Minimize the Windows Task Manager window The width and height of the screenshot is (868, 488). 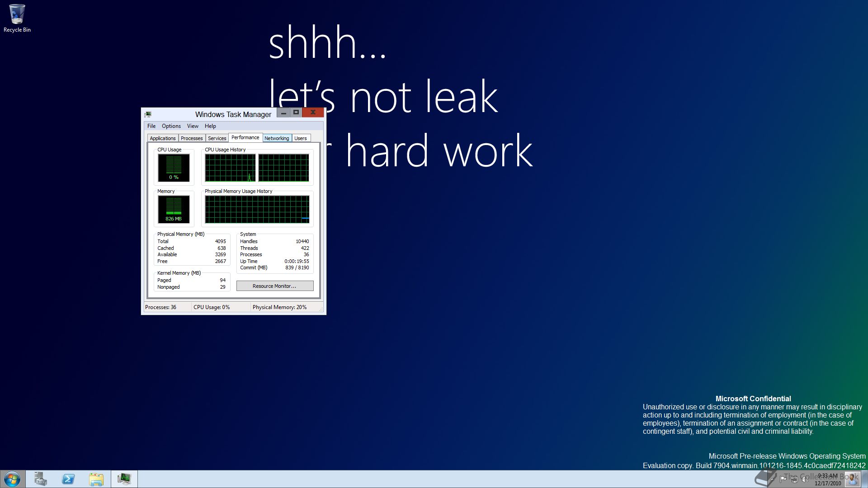(x=283, y=113)
